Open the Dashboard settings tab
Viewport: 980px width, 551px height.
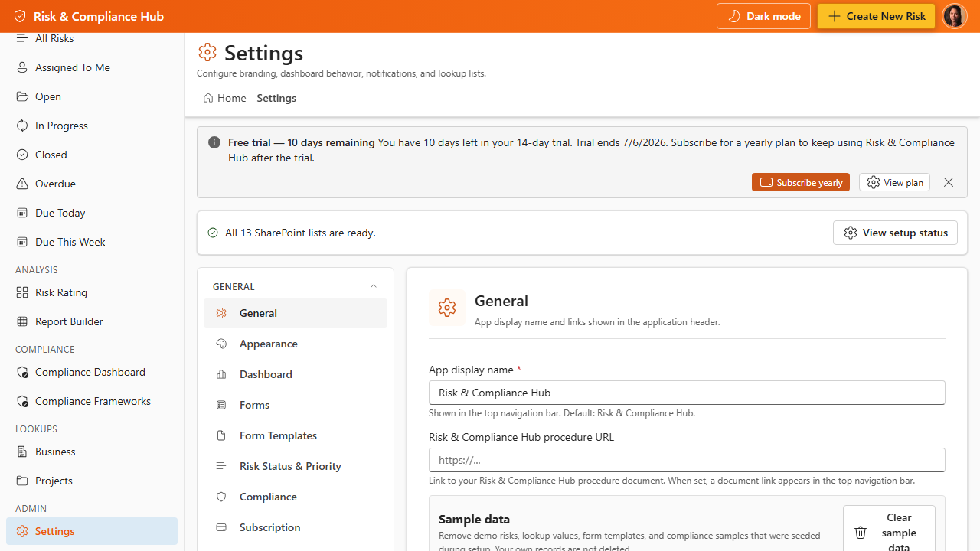(296, 374)
